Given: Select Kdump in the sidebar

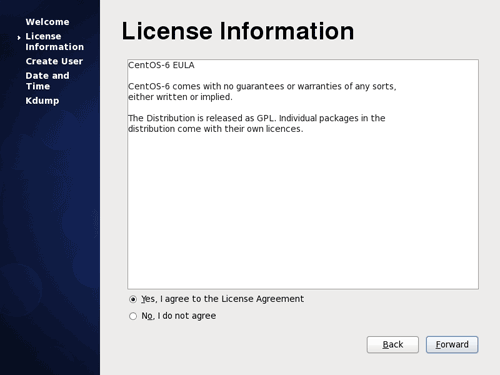Looking at the screenshot, I should click(42, 101).
